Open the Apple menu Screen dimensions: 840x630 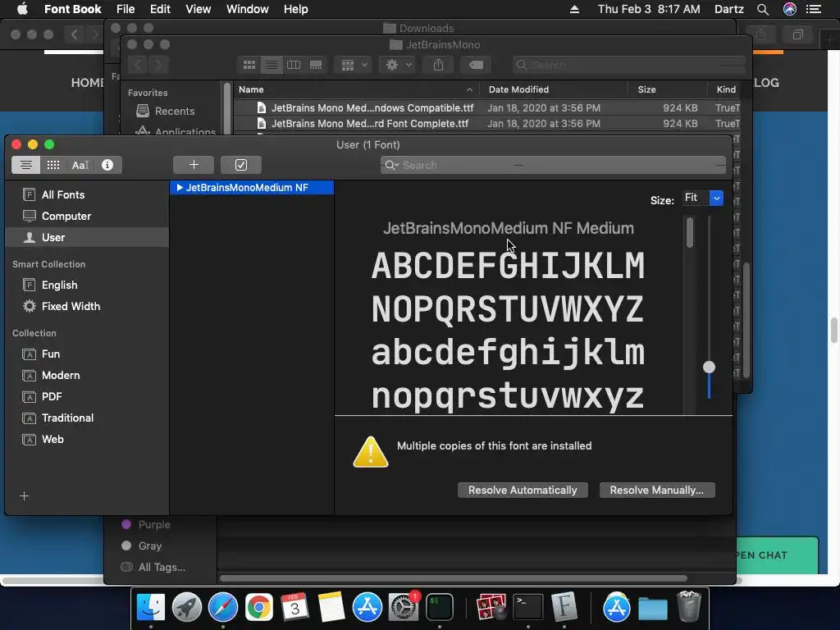22,8
